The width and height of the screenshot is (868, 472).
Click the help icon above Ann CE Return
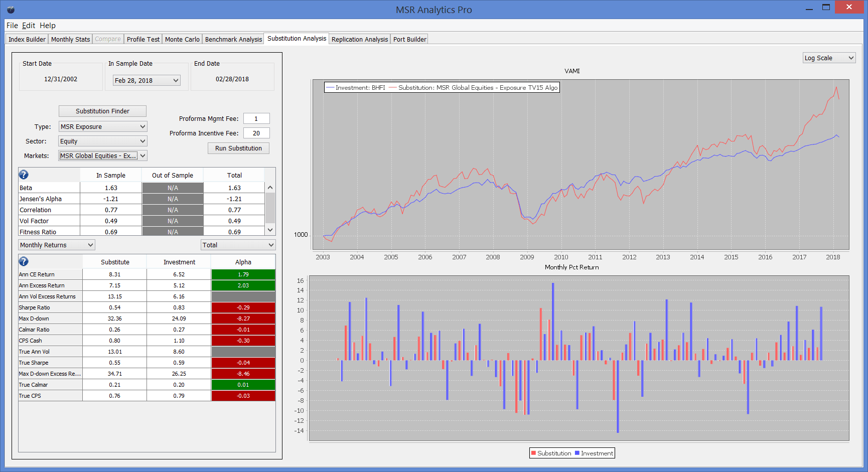click(24, 261)
